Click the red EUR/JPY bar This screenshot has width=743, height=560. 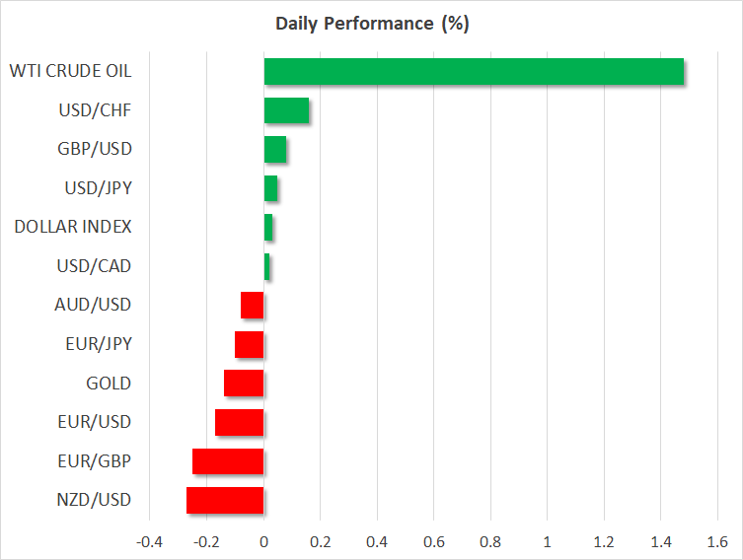coord(250,344)
